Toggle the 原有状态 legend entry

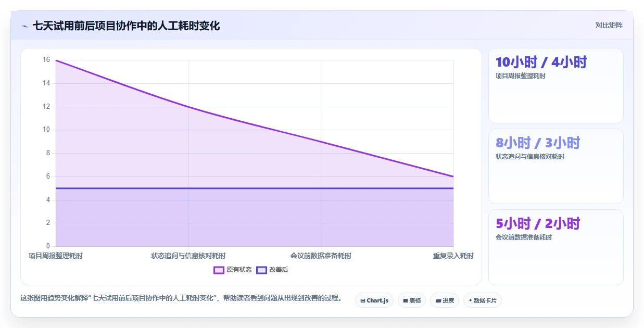click(x=233, y=270)
